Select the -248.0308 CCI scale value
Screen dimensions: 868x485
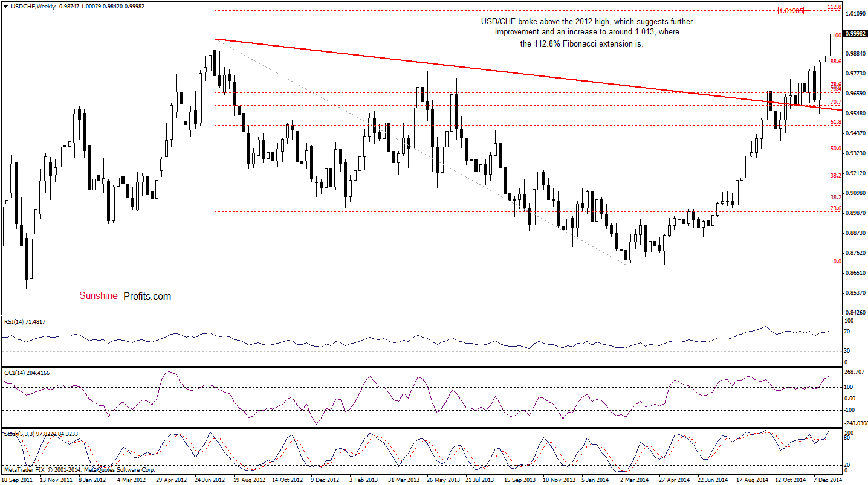point(856,423)
